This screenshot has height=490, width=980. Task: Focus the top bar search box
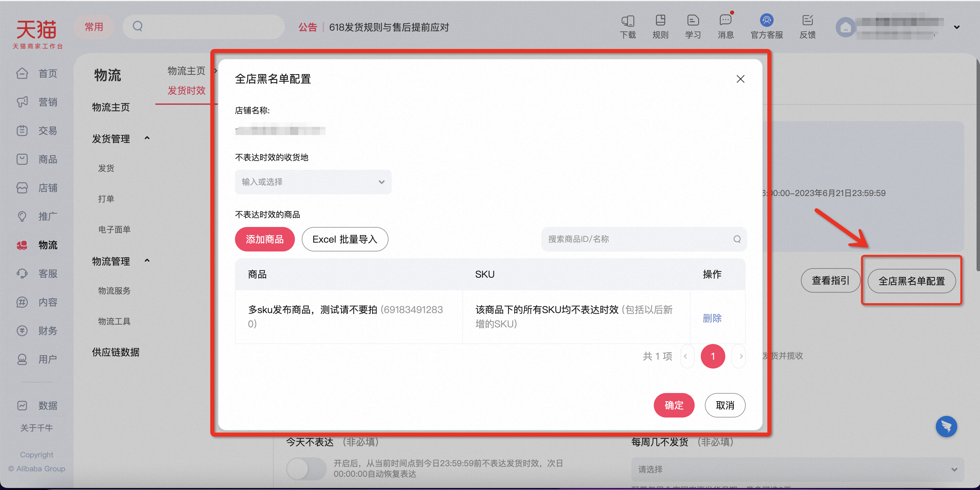point(204,27)
